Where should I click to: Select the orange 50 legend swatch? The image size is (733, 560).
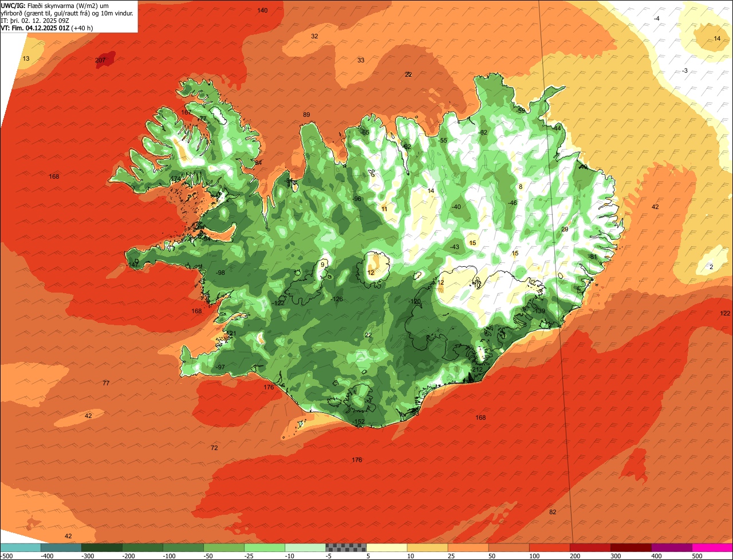click(508, 547)
